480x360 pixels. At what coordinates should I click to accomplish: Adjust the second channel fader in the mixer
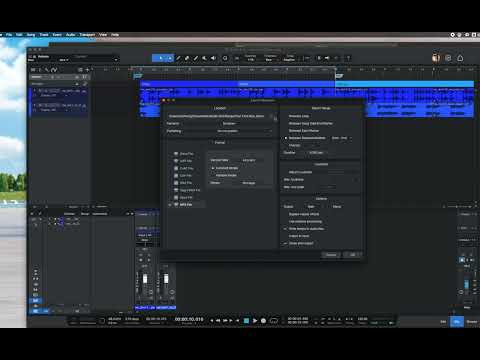(166, 279)
